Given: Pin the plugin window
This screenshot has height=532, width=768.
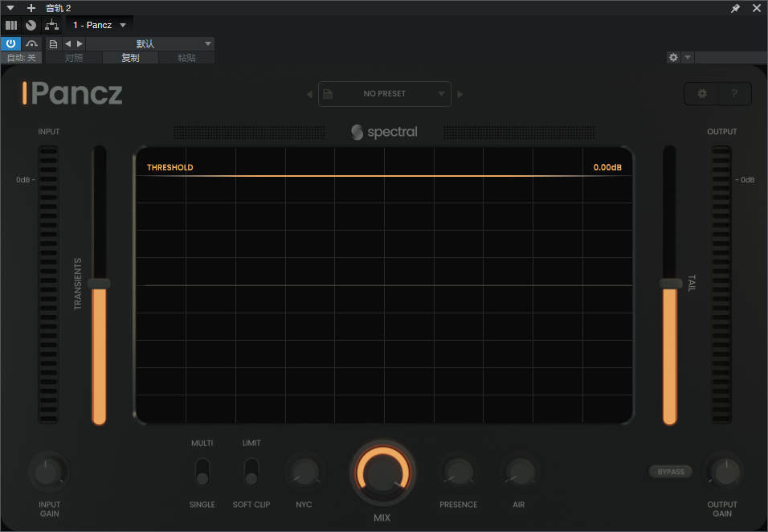Looking at the screenshot, I should [x=735, y=8].
